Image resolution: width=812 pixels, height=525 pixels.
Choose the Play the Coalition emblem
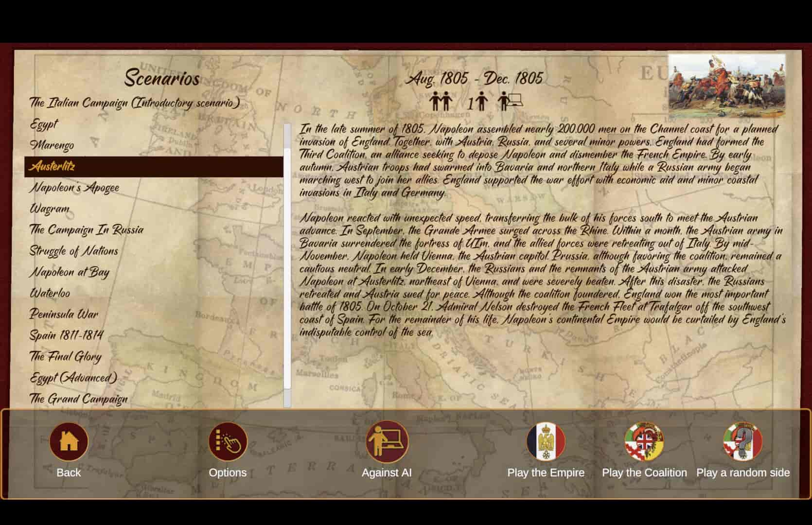[644, 441]
